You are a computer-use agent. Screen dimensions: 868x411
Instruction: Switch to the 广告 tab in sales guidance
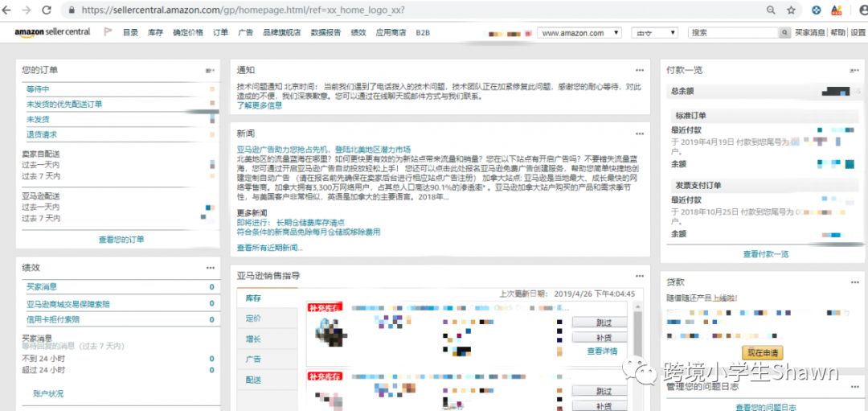coord(268,360)
